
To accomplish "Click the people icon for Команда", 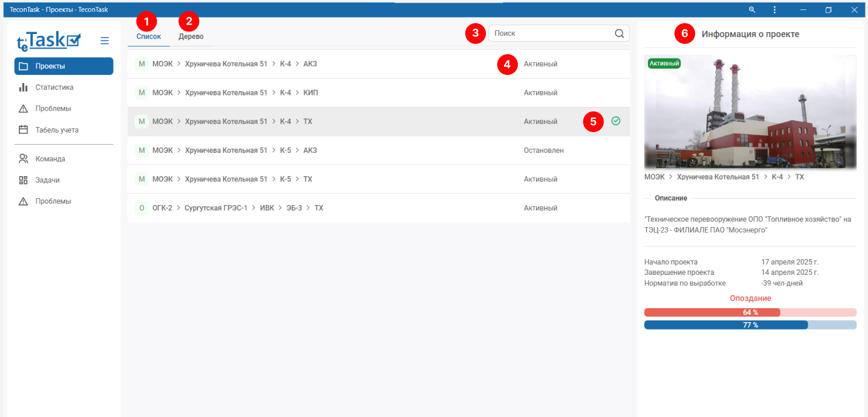I will click(23, 159).
